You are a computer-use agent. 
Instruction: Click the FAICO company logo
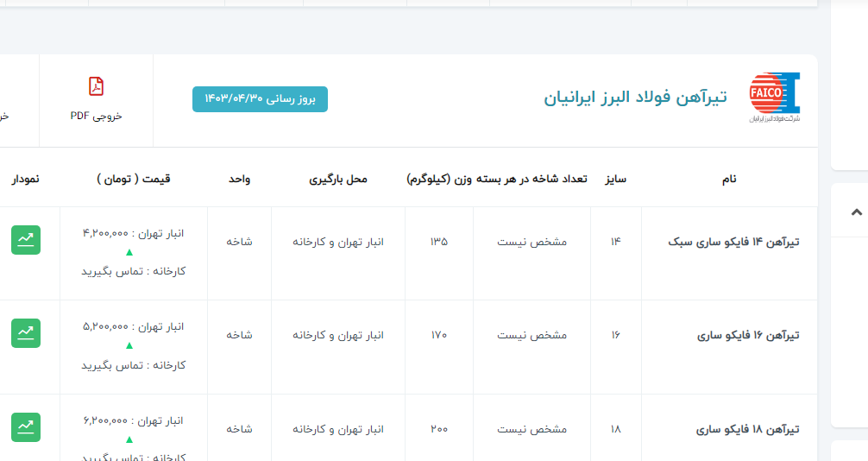click(x=774, y=97)
